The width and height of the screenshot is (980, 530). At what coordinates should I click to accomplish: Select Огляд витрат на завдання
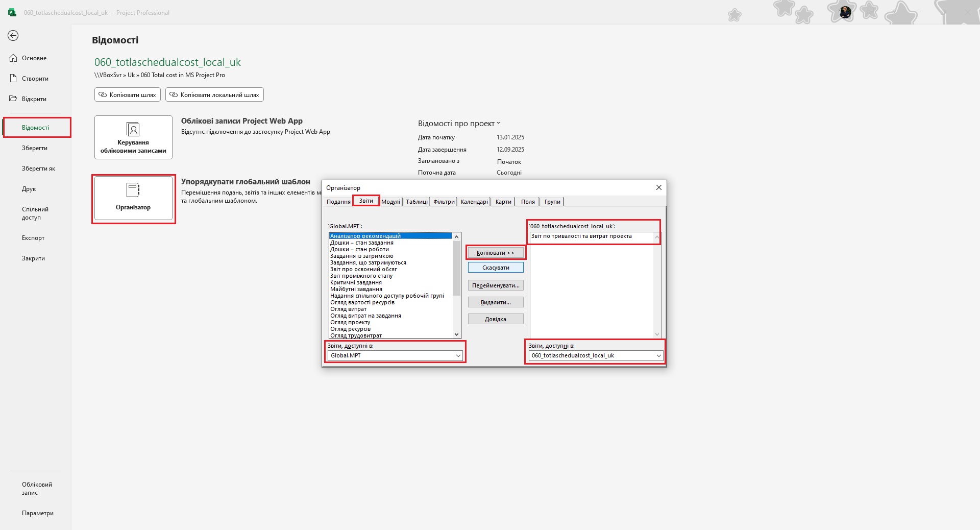pos(390,316)
